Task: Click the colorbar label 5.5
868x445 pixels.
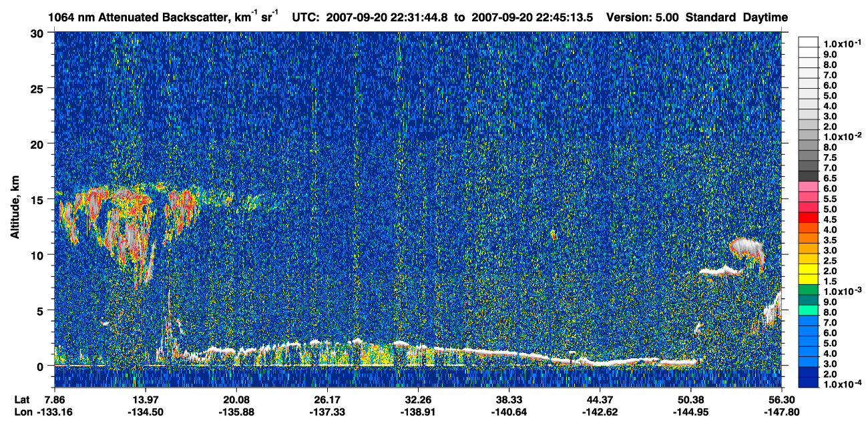Action: pyautogui.click(x=830, y=199)
